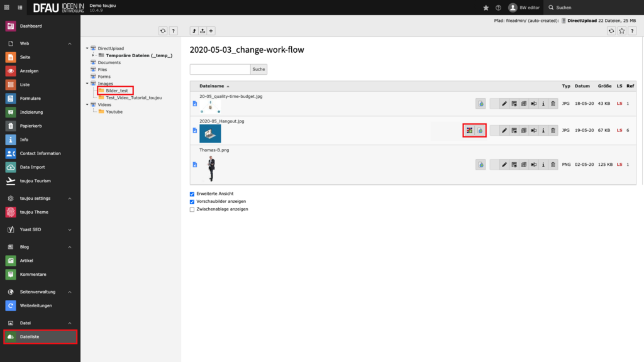This screenshot has width=644, height=362.
Task: Click the Suche button next to search field
Action: pos(258,69)
